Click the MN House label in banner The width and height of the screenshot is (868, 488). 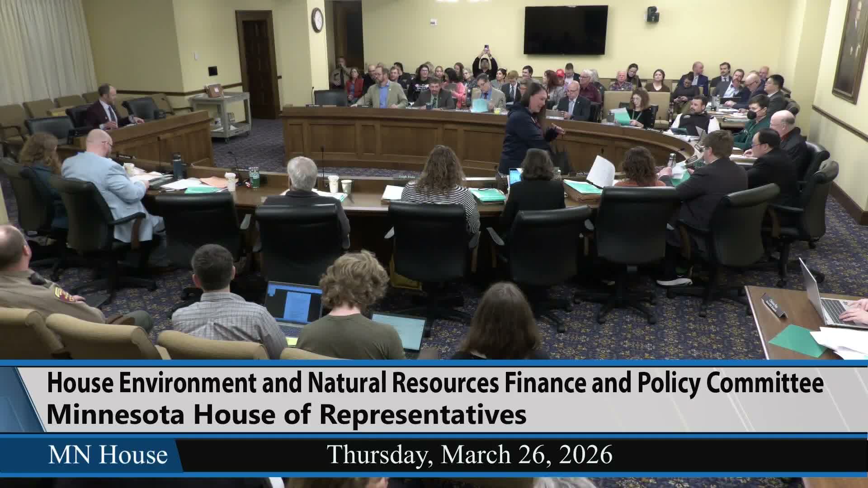coord(108,455)
